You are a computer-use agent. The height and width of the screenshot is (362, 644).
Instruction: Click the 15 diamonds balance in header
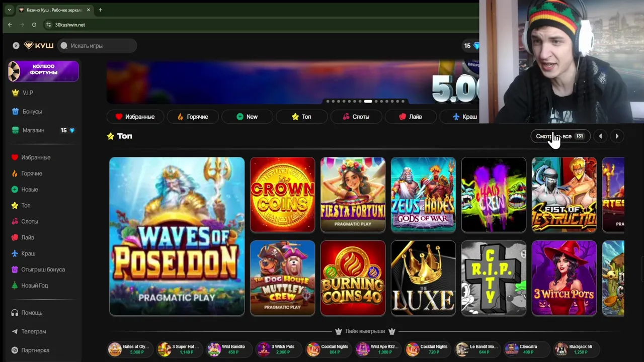(x=471, y=46)
